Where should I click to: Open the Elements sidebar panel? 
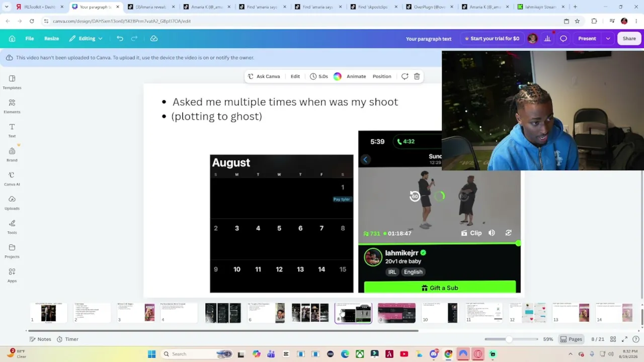12,106
